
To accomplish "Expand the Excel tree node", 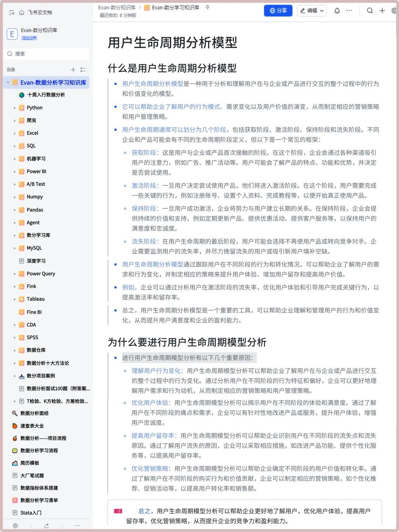I will click(15, 133).
